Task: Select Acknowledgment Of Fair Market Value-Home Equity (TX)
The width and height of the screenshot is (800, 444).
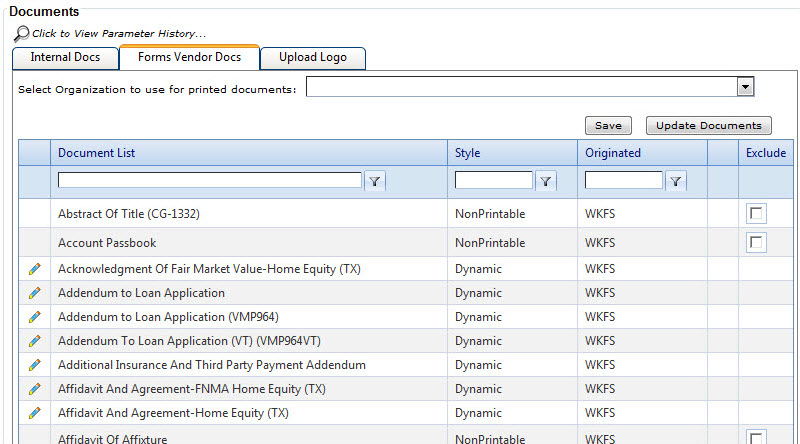Action: click(x=209, y=269)
